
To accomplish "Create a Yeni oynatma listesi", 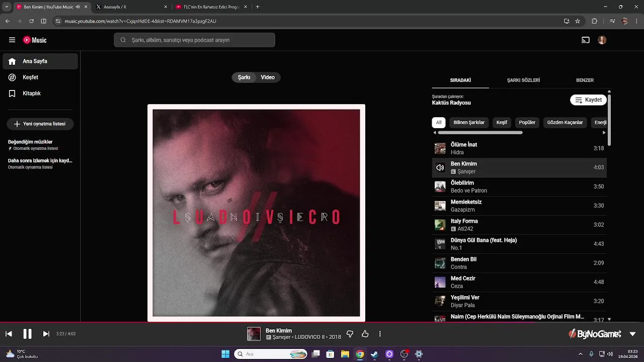I will [40, 124].
